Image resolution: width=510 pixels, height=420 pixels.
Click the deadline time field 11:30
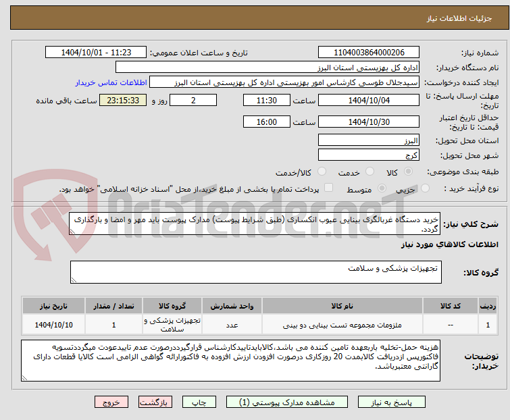pyautogui.click(x=266, y=100)
